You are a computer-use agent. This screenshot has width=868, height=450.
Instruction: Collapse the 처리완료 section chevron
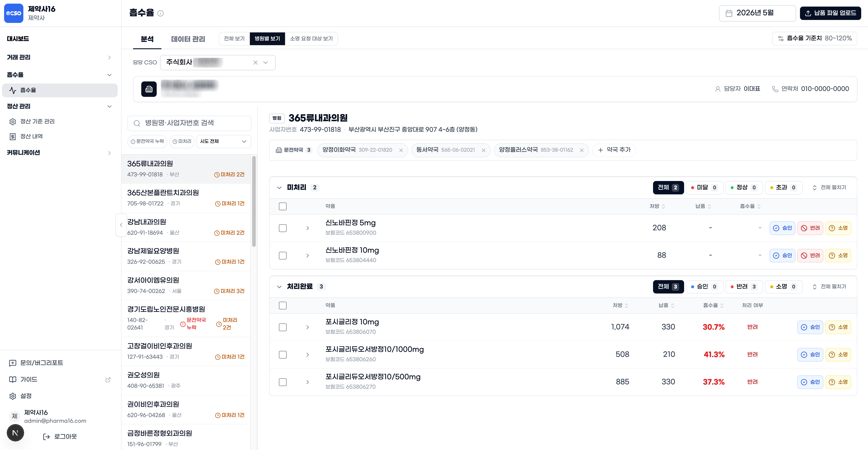click(x=279, y=287)
